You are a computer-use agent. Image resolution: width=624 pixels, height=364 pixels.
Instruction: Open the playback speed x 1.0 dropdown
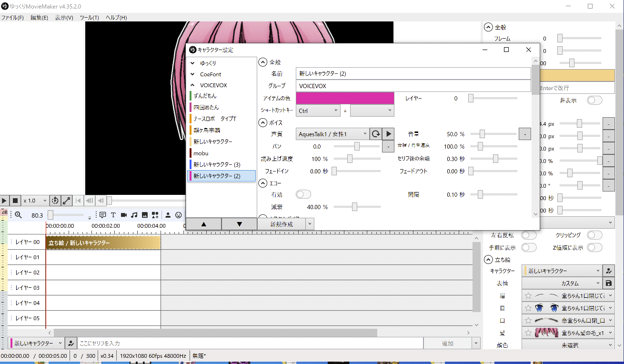tap(35, 201)
